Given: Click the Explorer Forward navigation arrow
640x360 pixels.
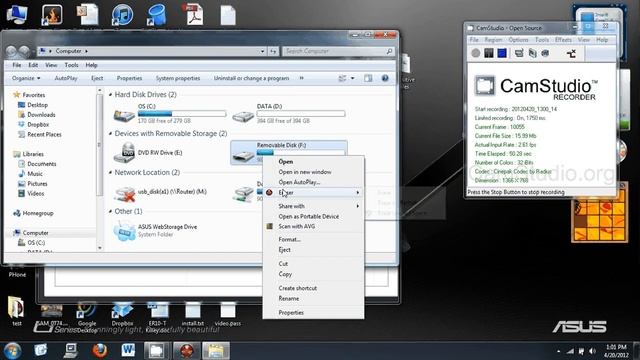Looking at the screenshot, I should pyautogui.click(x=24, y=51).
